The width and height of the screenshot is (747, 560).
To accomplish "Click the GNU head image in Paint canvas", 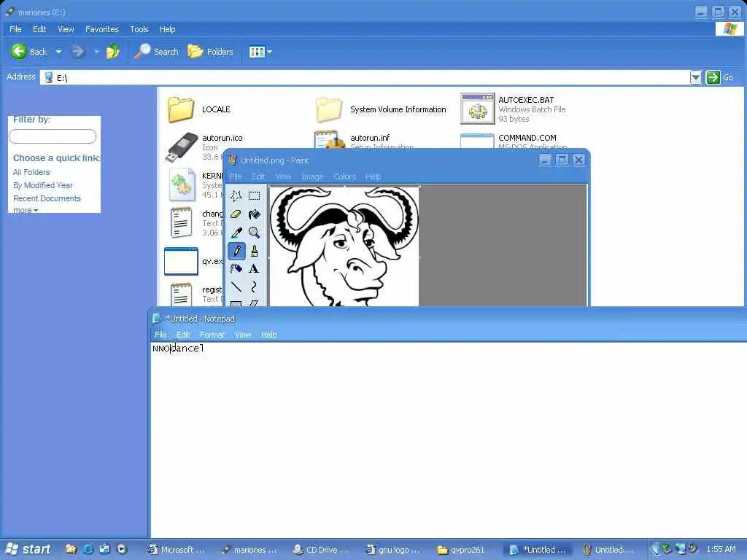I will point(344,246).
